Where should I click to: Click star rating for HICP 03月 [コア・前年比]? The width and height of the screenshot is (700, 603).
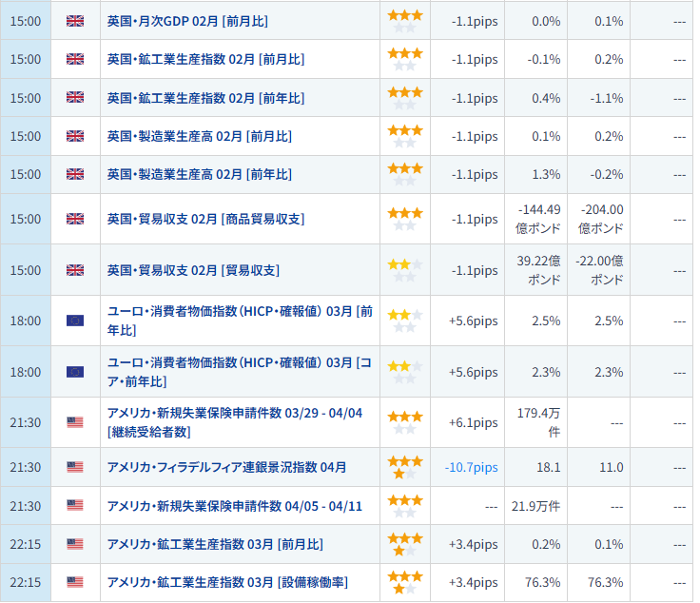point(404,372)
